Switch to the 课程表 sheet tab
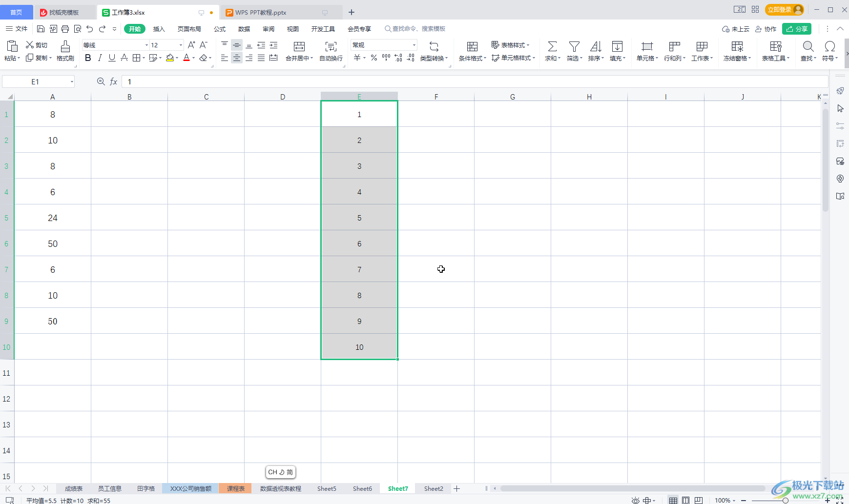Viewport: 849px width, 504px height. pyautogui.click(x=235, y=488)
